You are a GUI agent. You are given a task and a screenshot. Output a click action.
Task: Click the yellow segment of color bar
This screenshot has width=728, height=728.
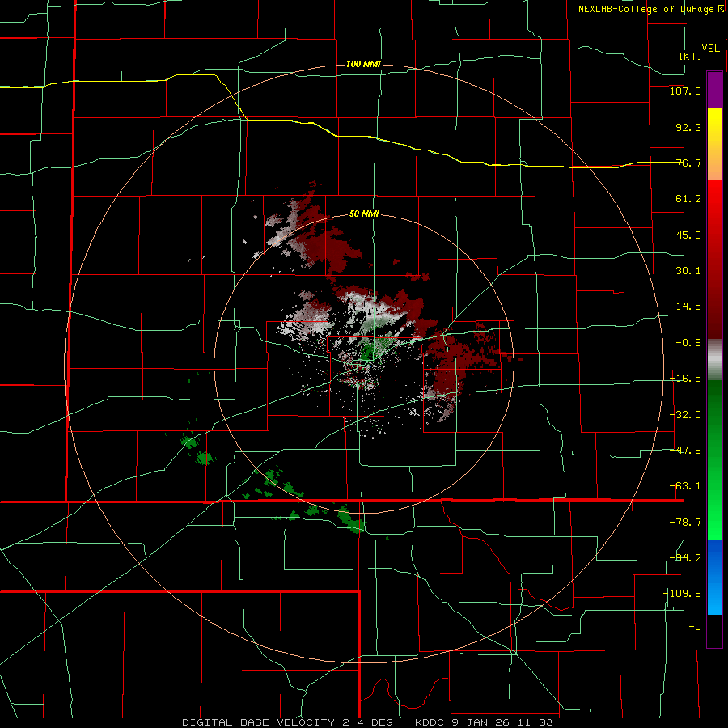tap(714, 144)
